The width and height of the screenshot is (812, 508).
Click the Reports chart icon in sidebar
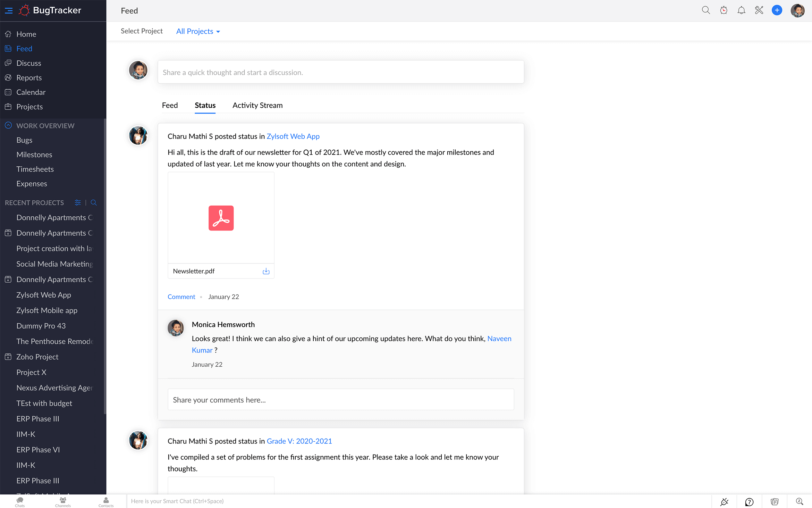pos(8,77)
